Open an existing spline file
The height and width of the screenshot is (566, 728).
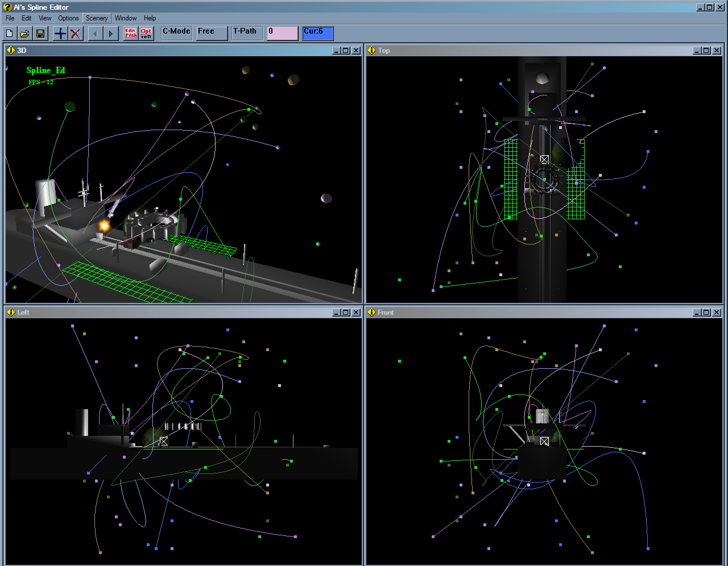coord(24,33)
